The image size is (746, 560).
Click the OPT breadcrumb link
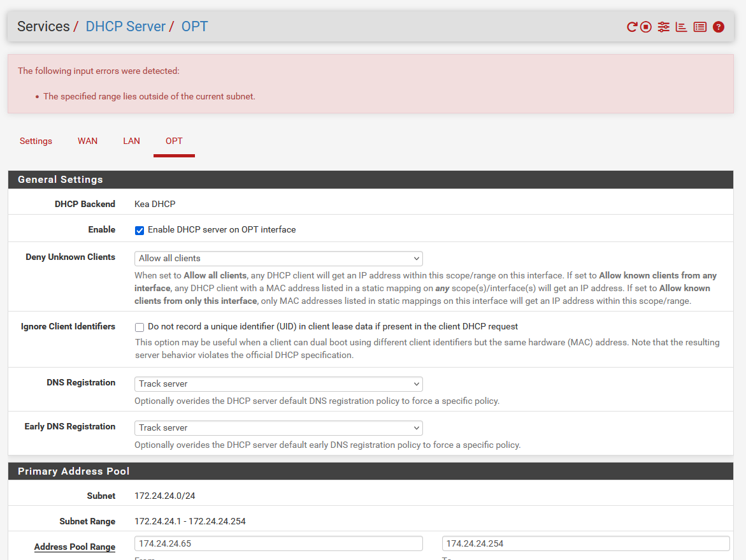194,27
